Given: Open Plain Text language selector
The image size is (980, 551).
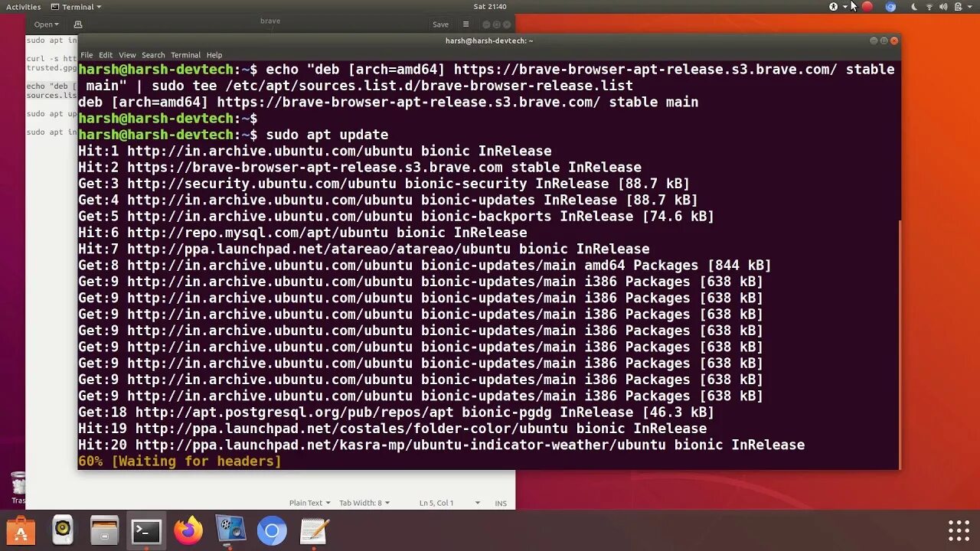Looking at the screenshot, I should coord(309,503).
